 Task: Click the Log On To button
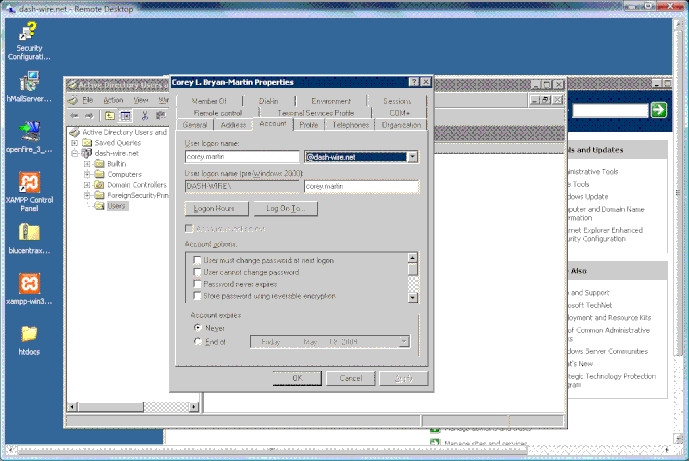286,208
